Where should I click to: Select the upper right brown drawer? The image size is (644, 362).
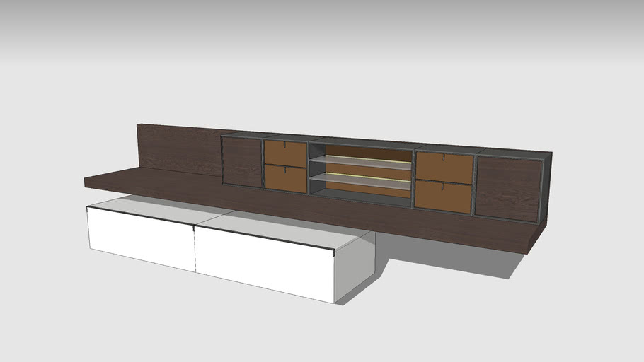pyautogui.click(x=444, y=168)
